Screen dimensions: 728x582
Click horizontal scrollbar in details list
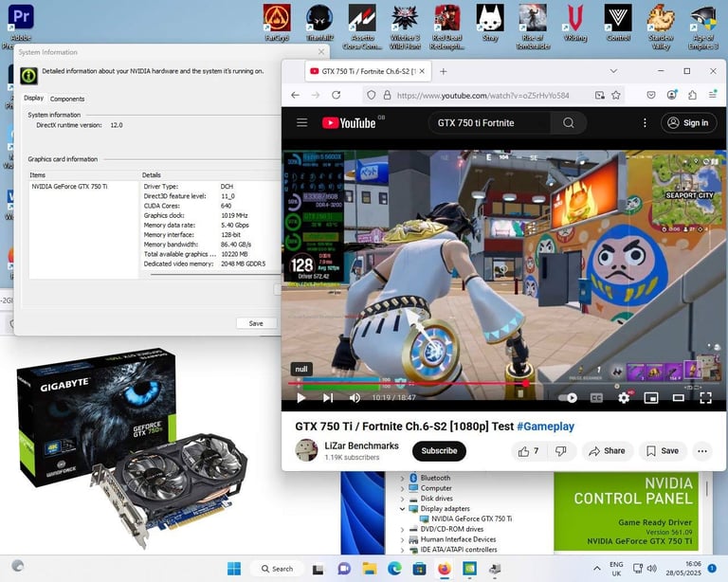pyautogui.click(x=213, y=274)
